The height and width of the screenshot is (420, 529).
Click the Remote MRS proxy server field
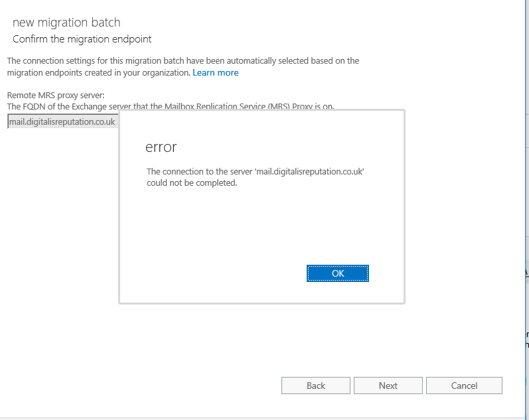coord(62,122)
